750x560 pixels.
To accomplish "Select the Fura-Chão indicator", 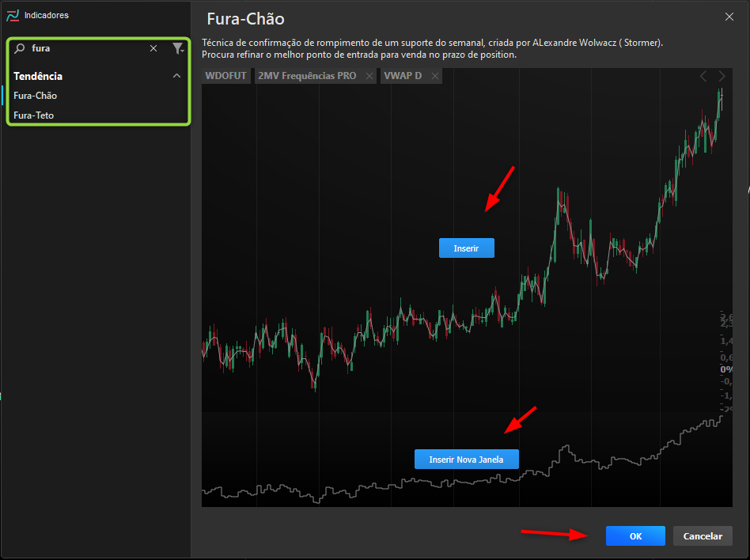I will 36,96.
